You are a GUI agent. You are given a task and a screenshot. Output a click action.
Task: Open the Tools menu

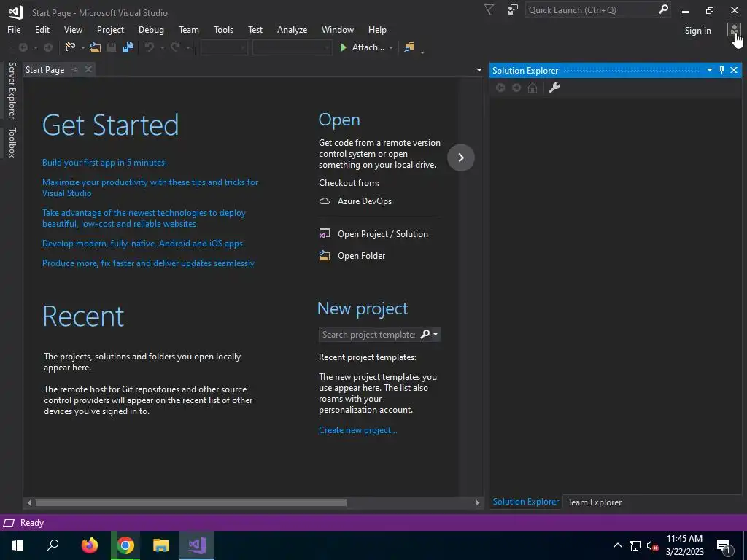click(x=223, y=29)
